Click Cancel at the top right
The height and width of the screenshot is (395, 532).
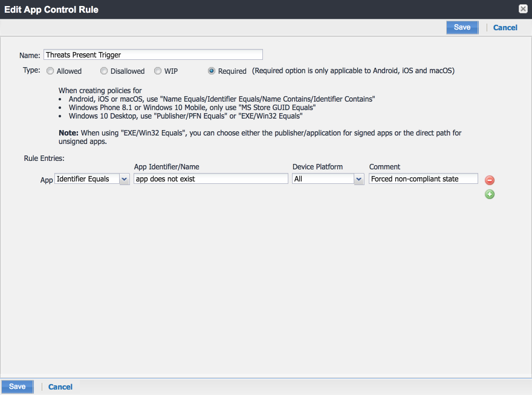pos(505,27)
